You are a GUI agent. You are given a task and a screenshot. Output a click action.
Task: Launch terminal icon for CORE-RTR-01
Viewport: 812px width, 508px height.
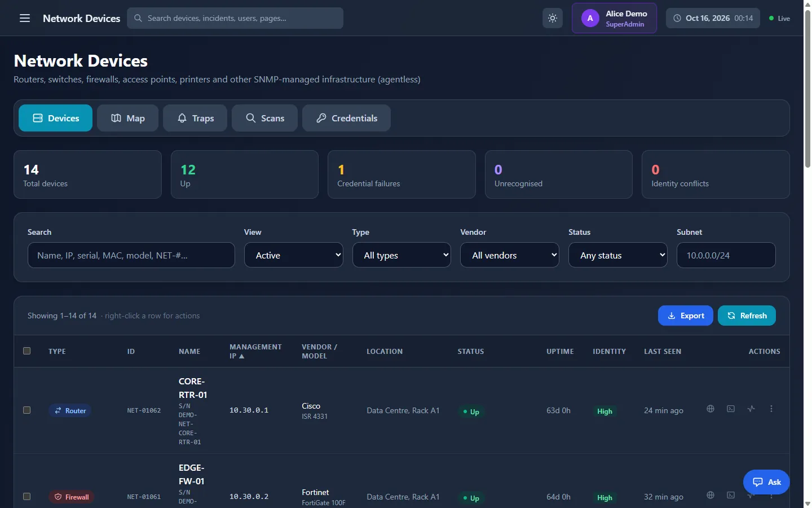731,409
